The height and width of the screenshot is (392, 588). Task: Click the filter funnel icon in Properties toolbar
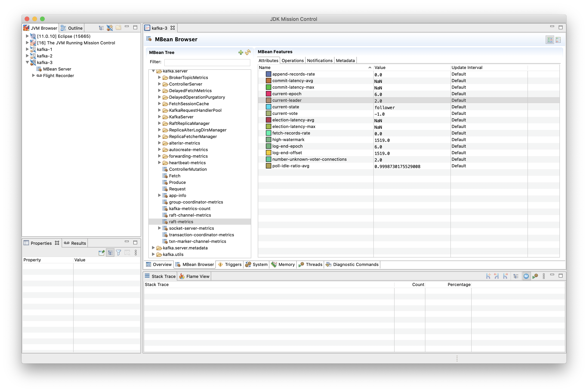click(119, 253)
